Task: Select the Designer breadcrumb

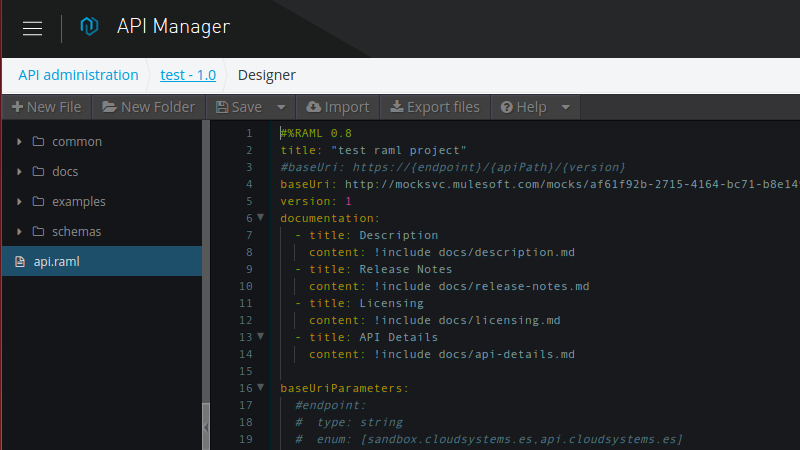Action: click(266, 75)
